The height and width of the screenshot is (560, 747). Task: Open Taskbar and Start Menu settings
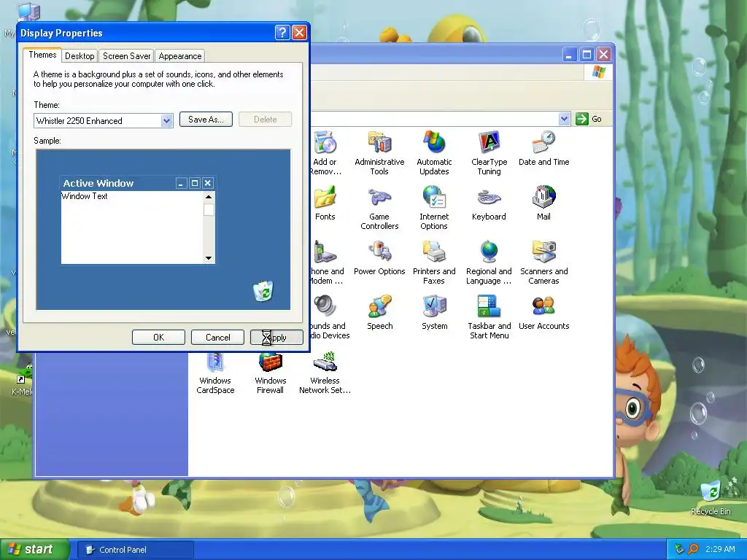[489, 307]
